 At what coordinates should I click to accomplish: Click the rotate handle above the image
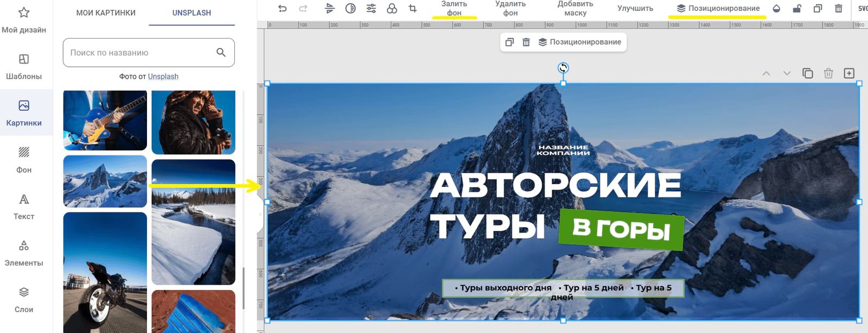pos(563,68)
